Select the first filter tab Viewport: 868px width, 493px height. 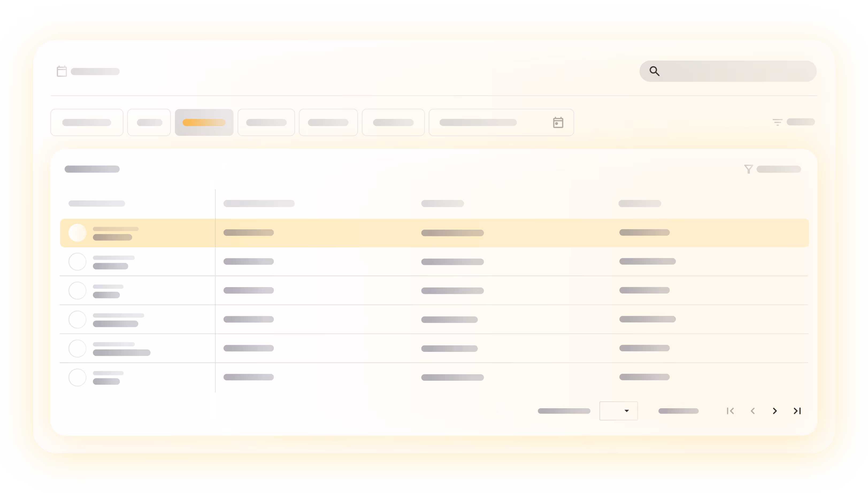pos(87,122)
